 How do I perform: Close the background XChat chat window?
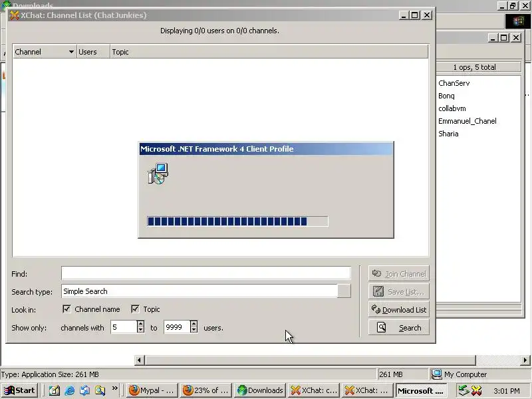[x=516, y=38]
